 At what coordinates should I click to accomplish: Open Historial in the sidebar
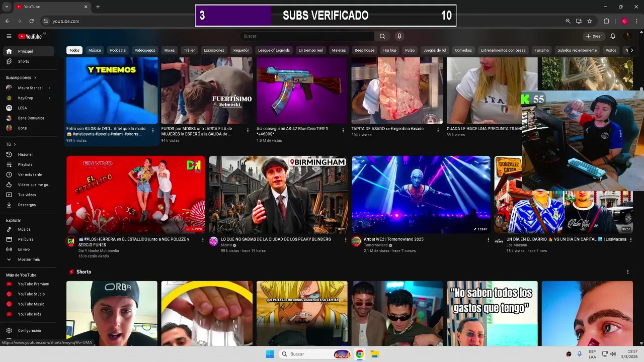[x=28, y=154]
